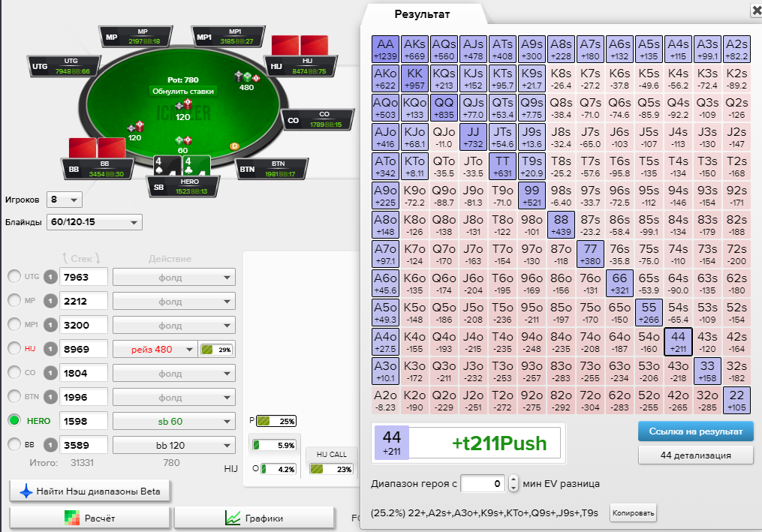
Task: Open the 44 детализация button
Action: coord(695,455)
